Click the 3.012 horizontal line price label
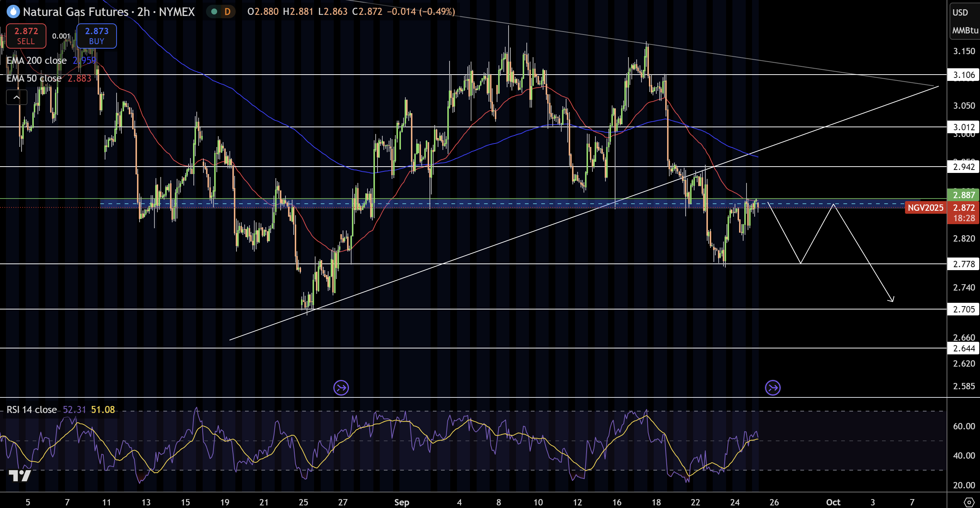 [963, 127]
